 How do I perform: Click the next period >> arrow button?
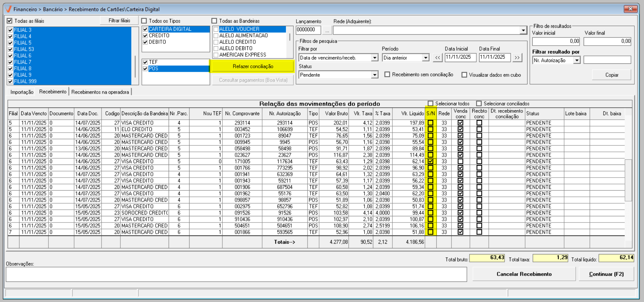click(x=517, y=58)
